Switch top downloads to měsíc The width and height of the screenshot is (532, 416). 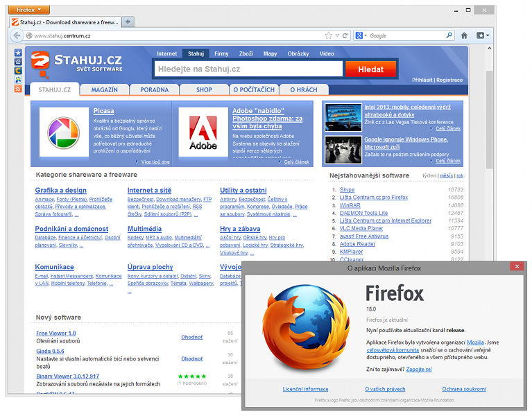[446, 175]
